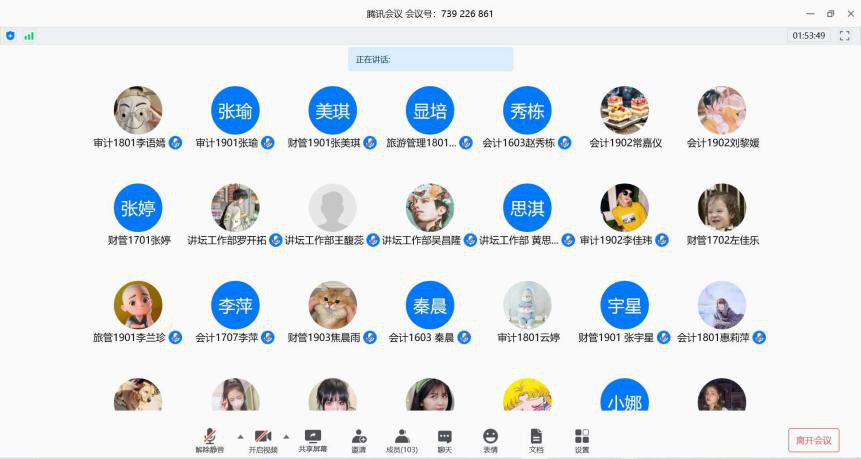Start sharing with 共享屏幕 icon
Viewport: 861px width, 459px height.
[x=313, y=441]
